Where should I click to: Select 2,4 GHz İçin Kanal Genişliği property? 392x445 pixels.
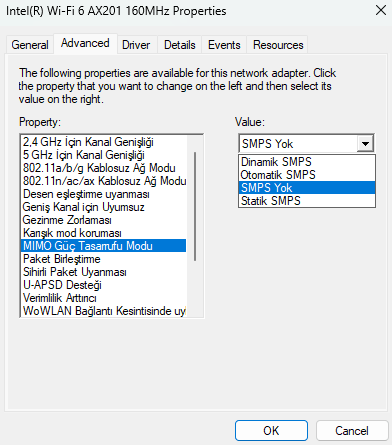pos(104,142)
